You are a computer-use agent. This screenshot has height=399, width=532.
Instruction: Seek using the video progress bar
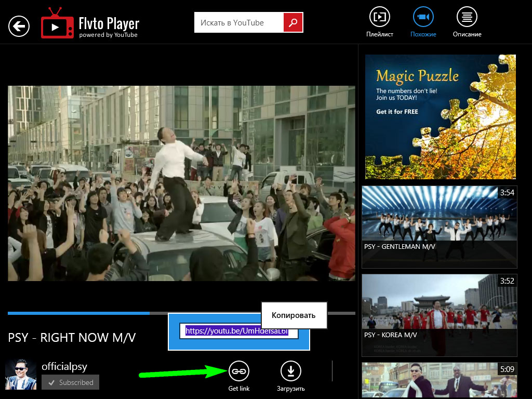tap(181, 313)
